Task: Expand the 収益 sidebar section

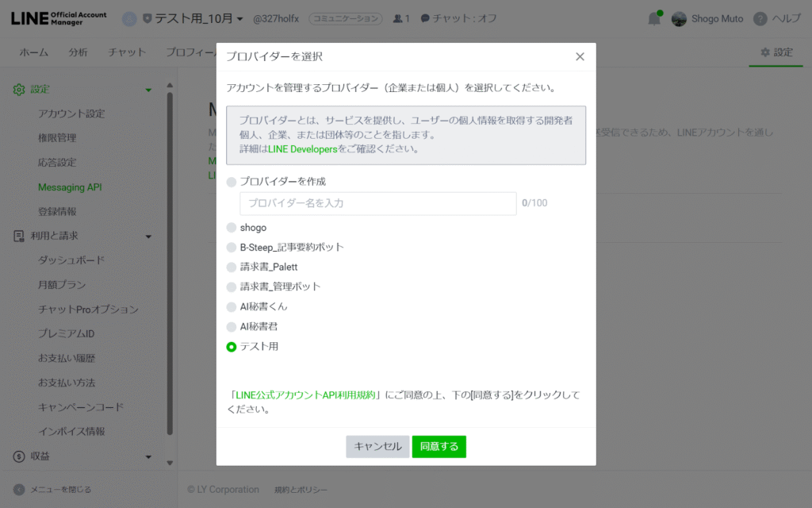Action: click(x=148, y=456)
